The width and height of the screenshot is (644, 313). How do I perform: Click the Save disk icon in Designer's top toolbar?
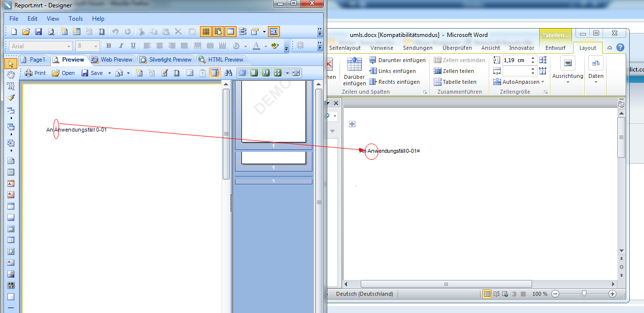tap(38, 32)
